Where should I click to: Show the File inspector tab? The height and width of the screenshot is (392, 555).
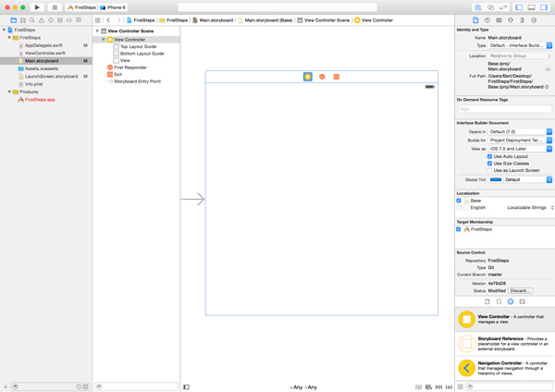[475, 20]
